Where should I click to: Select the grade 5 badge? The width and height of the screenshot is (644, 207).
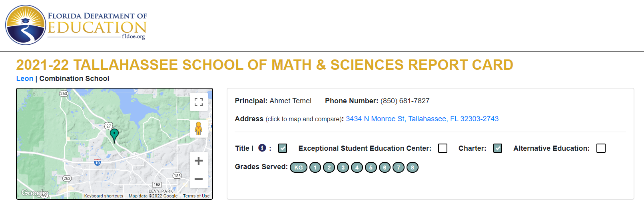pos(371,168)
